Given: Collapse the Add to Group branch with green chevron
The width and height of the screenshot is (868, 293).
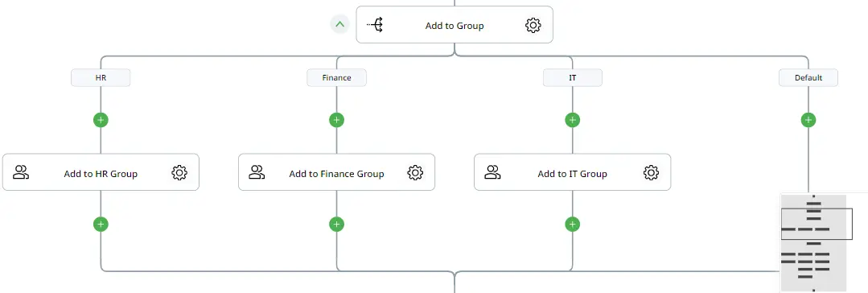Looking at the screenshot, I should pos(340,24).
